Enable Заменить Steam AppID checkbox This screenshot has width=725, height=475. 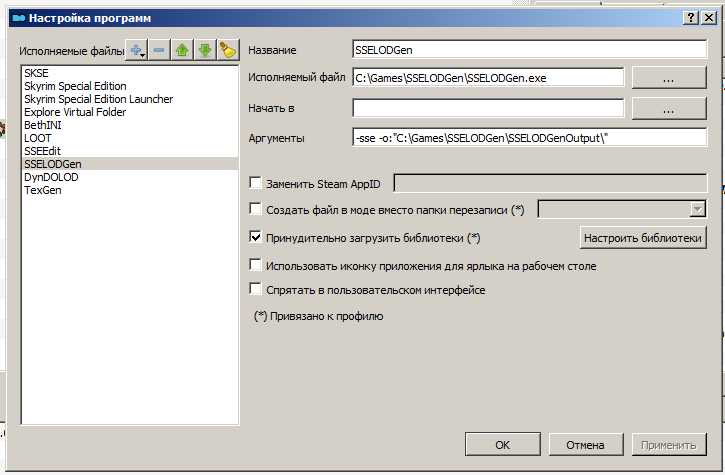pyautogui.click(x=255, y=183)
